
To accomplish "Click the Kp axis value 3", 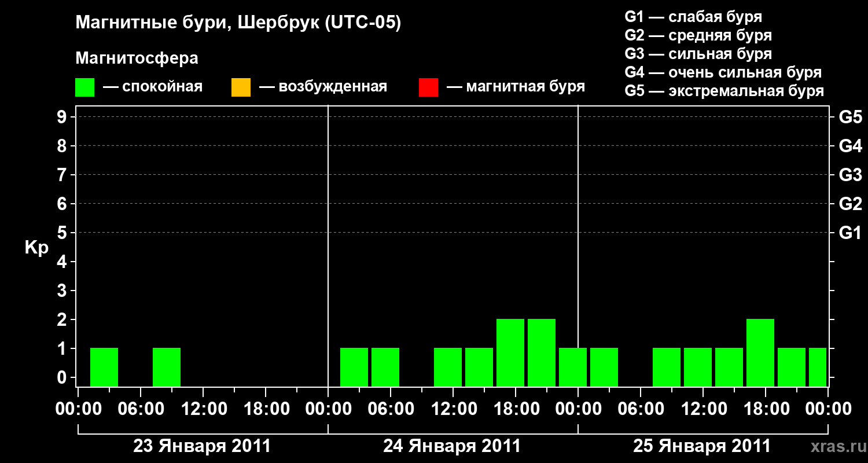I will [63, 291].
